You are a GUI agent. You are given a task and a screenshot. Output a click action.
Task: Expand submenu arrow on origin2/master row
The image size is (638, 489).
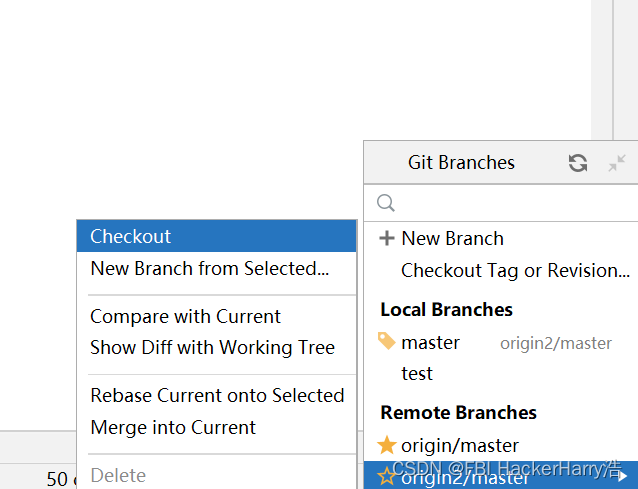(x=623, y=476)
